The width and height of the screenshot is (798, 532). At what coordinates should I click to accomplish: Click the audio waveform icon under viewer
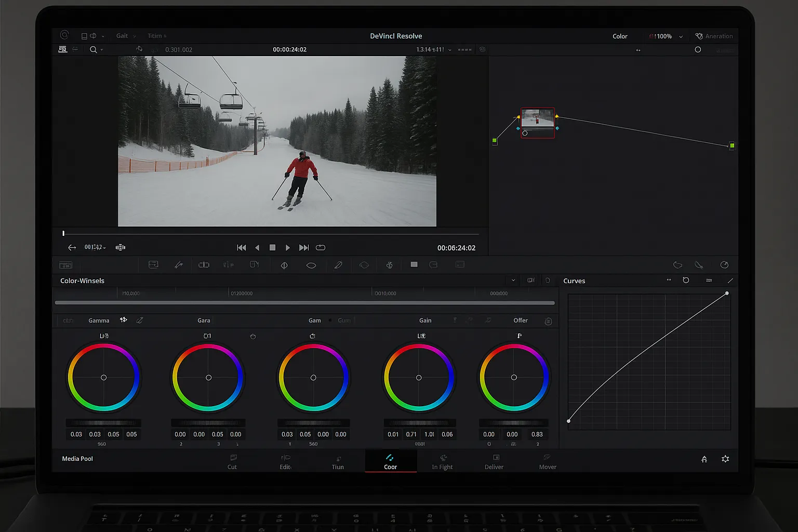(121, 247)
